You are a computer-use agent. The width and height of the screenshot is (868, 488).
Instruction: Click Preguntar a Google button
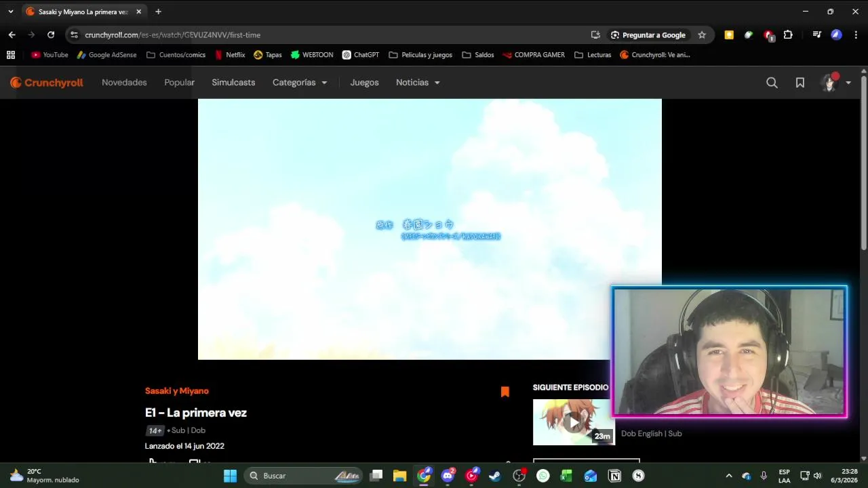(x=648, y=35)
